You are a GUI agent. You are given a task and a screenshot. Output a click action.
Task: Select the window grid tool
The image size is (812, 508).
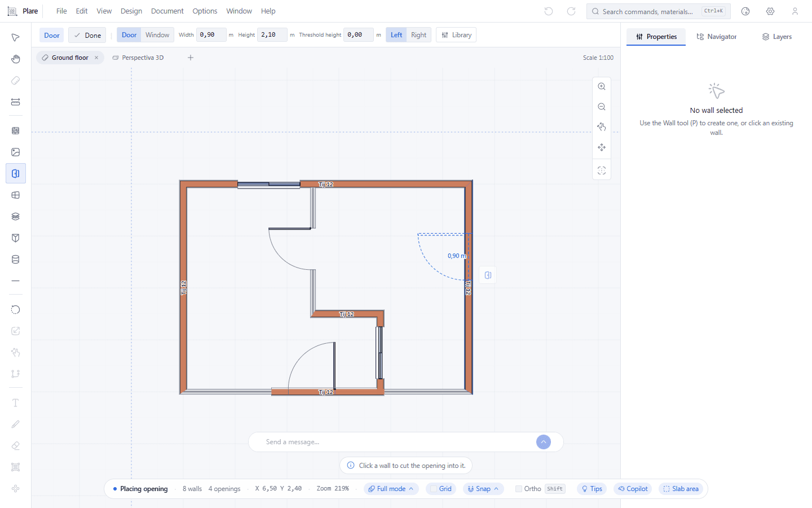pyautogui.click(x=16, y=195)
